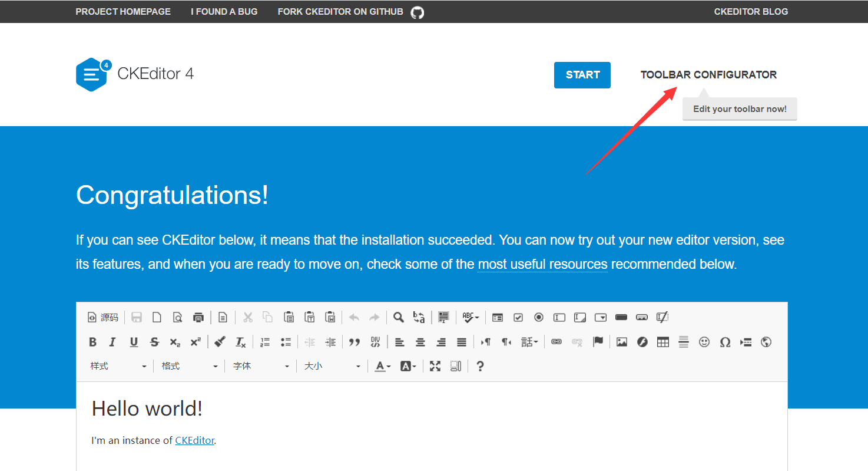
Task: Open the background color picker
Action: [408, 366]
